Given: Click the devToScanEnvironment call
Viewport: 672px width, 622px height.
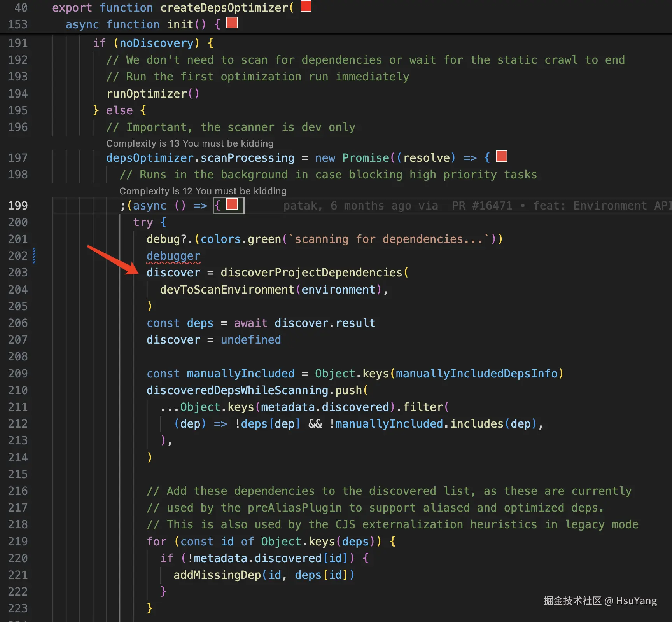Looking at the screenshot, I should [227, 290].
